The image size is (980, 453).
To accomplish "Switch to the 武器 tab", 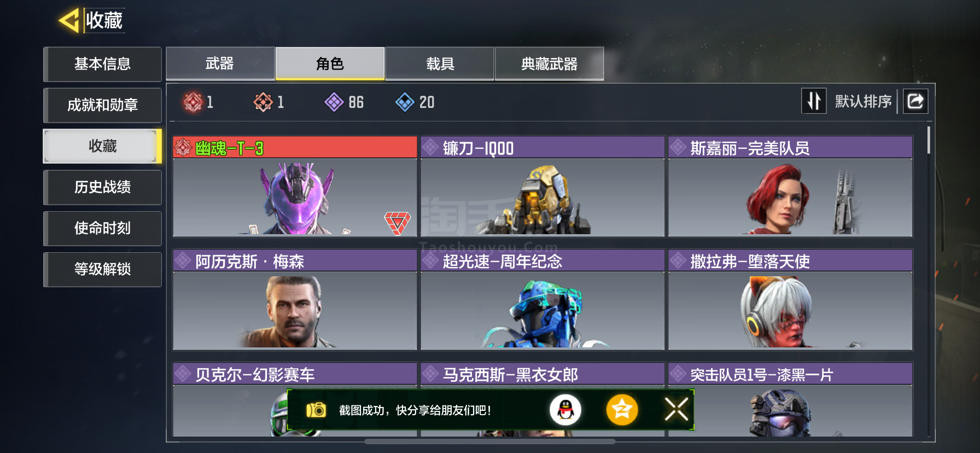I will tap(220, 63).
